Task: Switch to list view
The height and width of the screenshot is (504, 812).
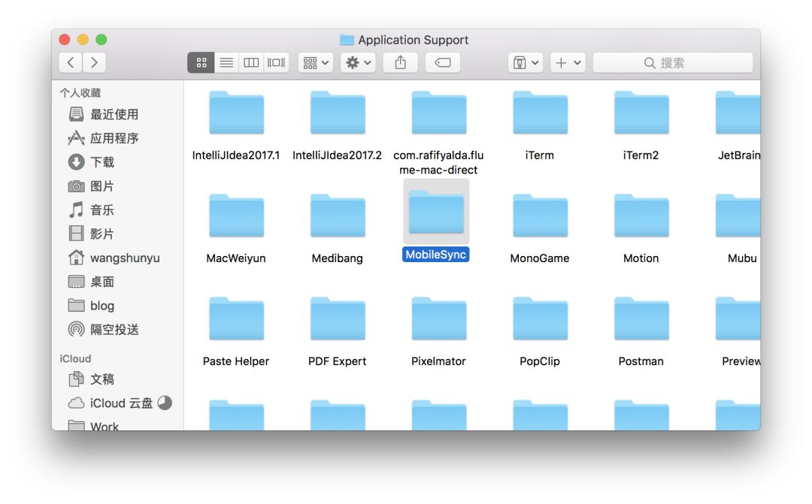Action: tap(226, 62)
